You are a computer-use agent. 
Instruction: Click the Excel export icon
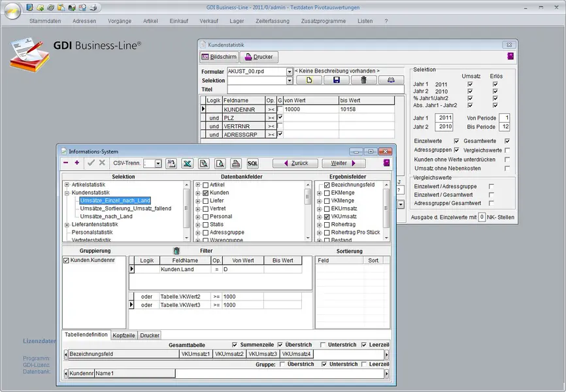tap(187, 163)
